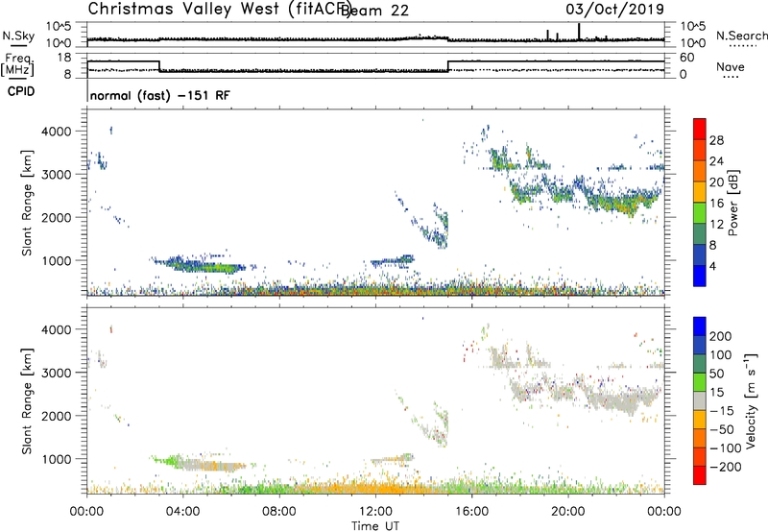Click the 18 tick label on Freq axis
Viewport: 768px width, 532px height.
point(64,58)
